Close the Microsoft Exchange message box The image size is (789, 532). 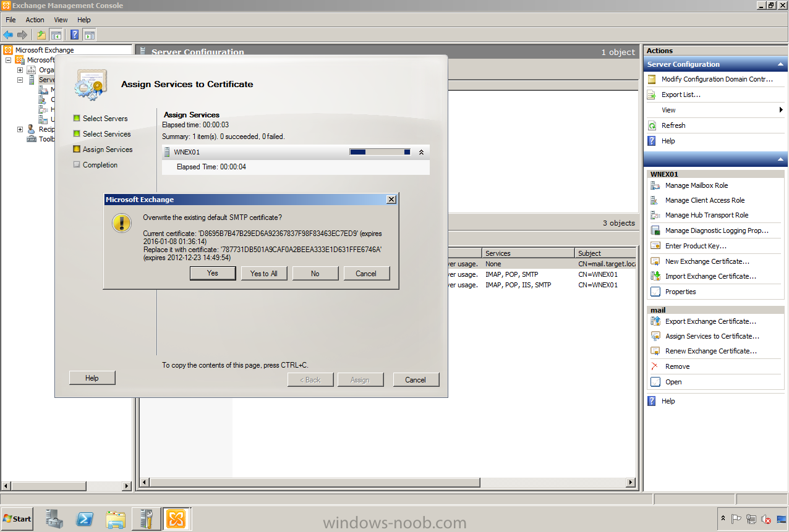click(391, 200)
